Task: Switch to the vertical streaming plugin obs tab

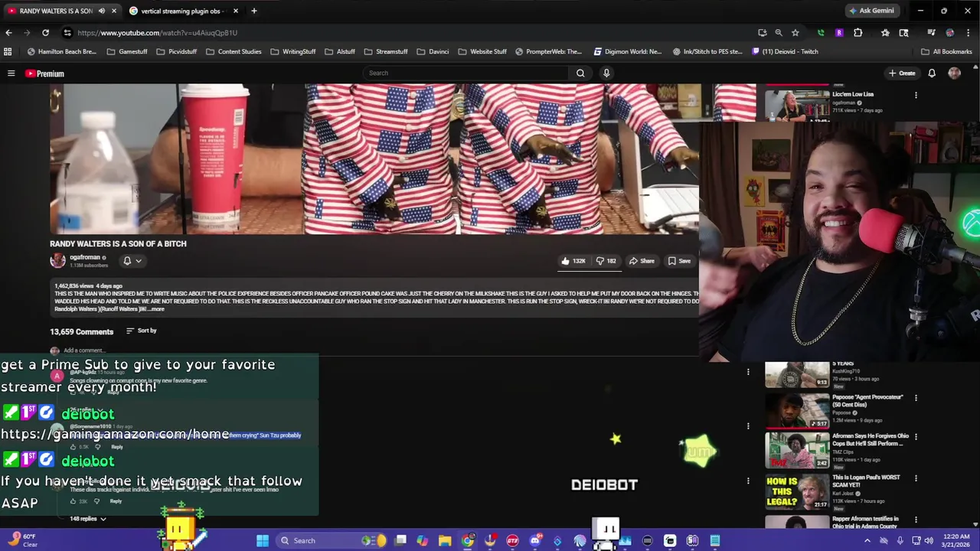Action: (x=184, y=11)
